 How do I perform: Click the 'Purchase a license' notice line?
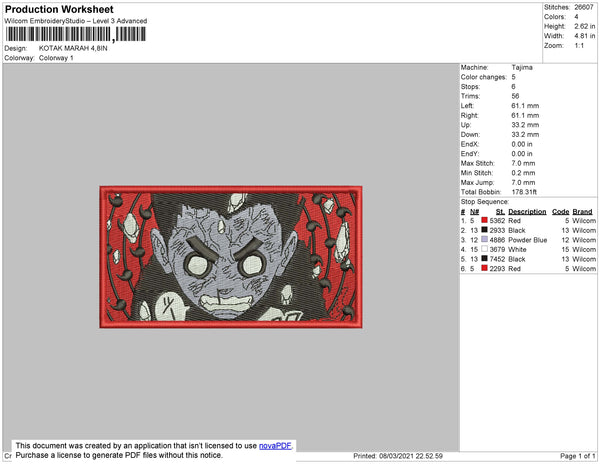tap(119, 455)
